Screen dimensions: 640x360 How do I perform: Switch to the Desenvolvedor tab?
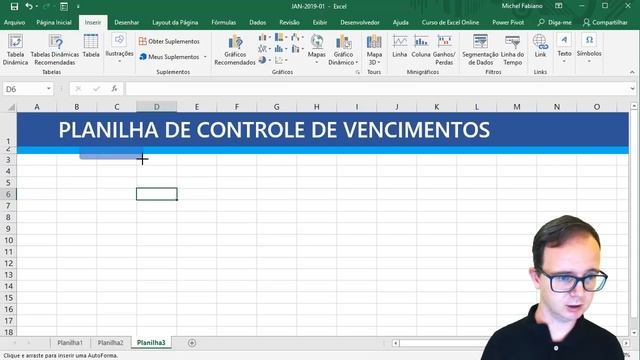tap(360, 22)
